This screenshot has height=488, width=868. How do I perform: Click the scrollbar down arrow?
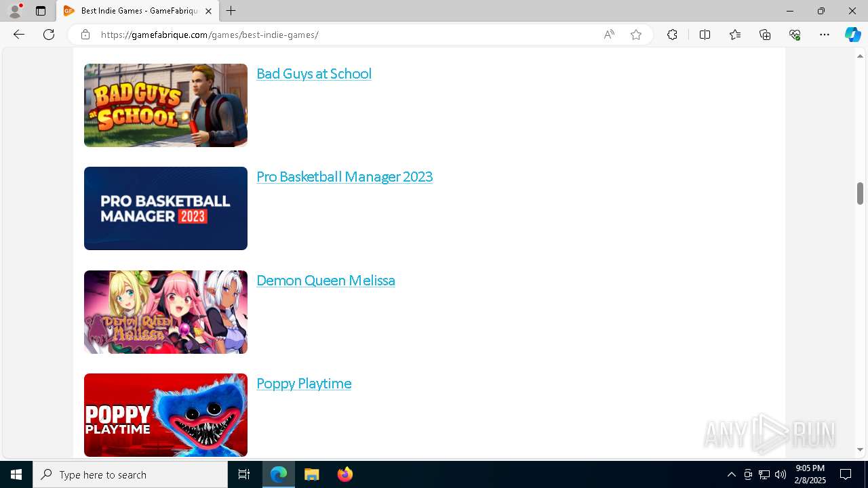click(x=861, y=449)
